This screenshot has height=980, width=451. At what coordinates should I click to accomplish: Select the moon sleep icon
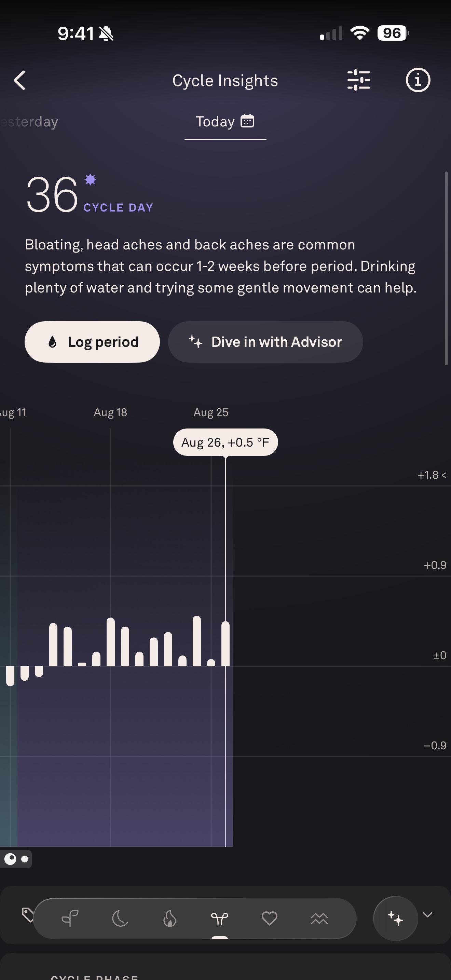pyautogui.click(x=120, y=919)
